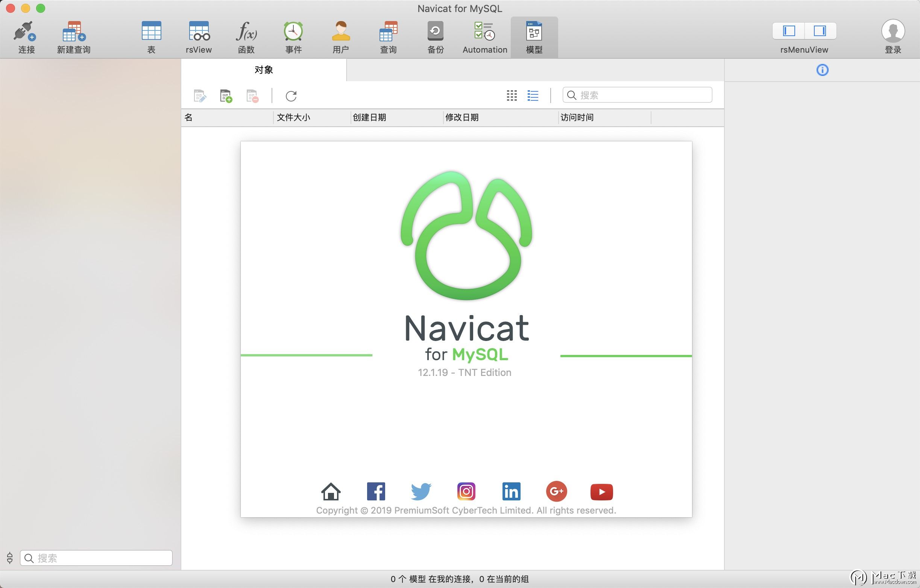
Task: Toggle the left sidebar pane
Action: pos(789,30)
